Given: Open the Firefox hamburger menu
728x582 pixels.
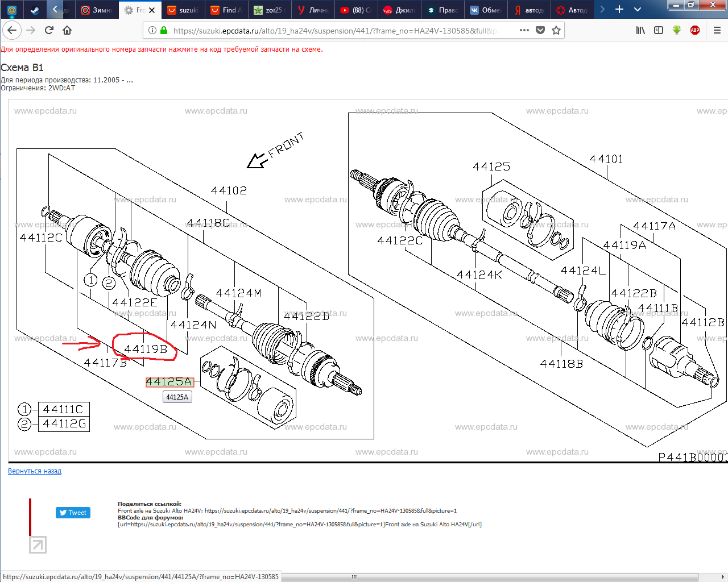Looking at the screenshot, I should (717, 30).
